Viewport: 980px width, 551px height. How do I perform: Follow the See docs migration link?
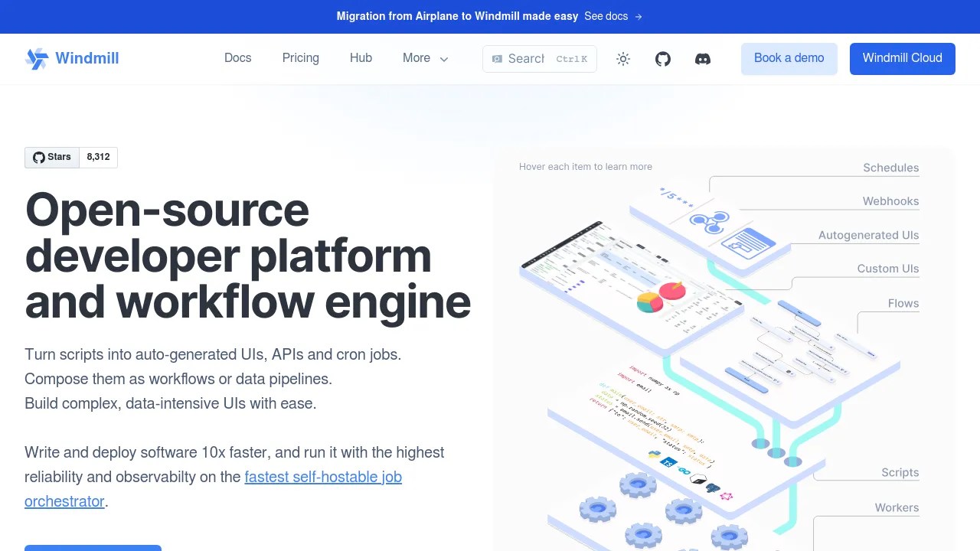pos(606,16)
